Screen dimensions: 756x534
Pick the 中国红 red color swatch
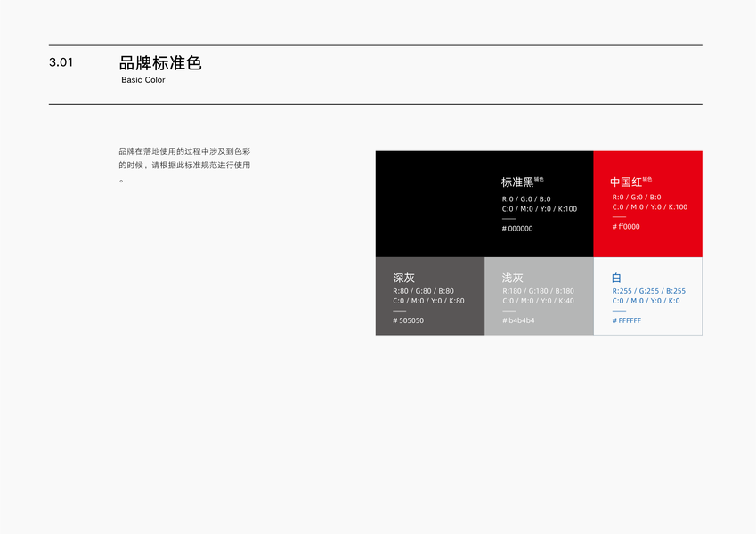647,204
